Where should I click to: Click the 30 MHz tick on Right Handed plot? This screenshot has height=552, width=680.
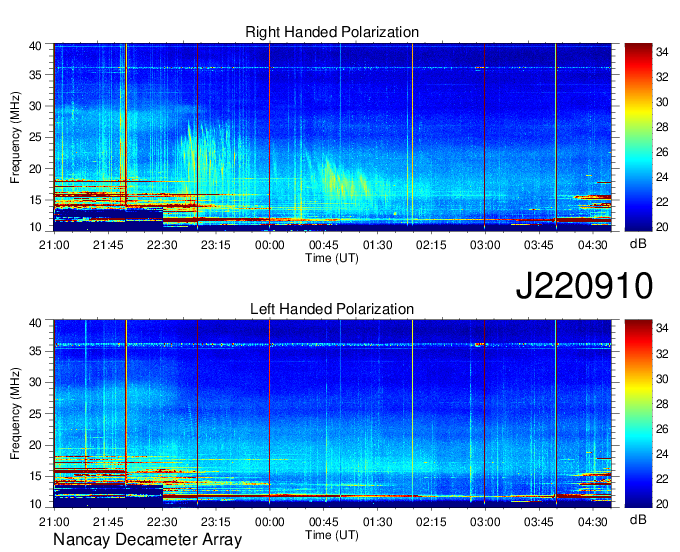tap(35, 106)
